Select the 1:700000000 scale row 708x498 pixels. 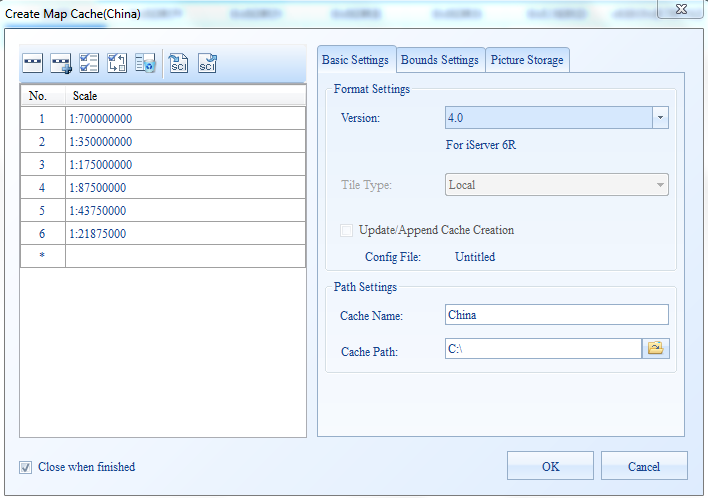185,119
